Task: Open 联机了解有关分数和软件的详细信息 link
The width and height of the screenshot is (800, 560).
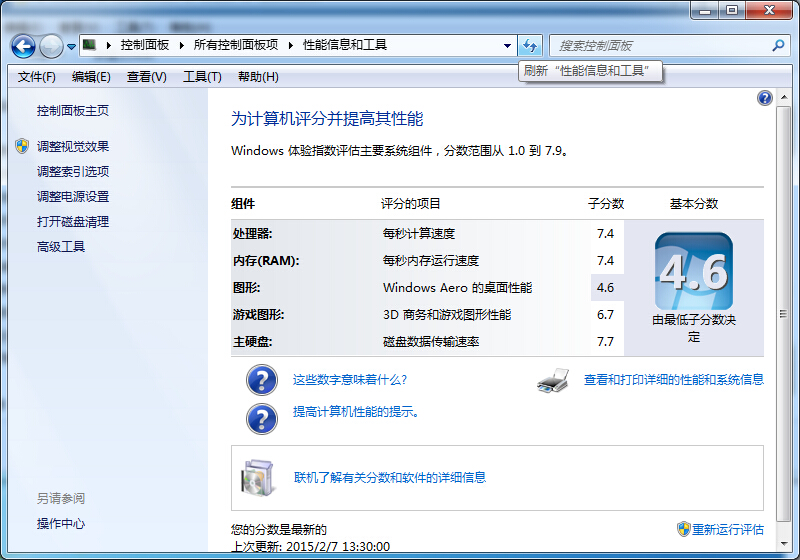Action: (x=390, y=478)
